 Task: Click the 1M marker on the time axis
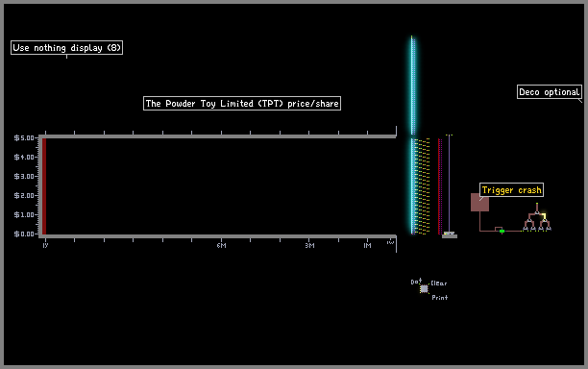(367, 246)
